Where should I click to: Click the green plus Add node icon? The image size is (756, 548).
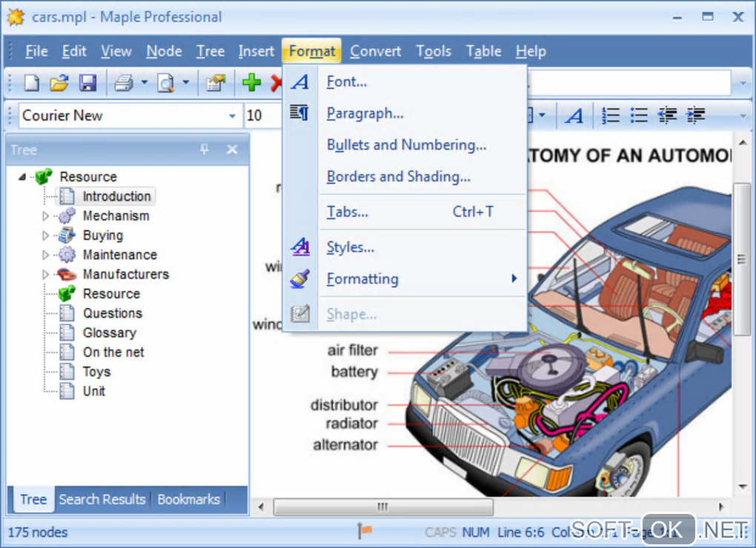pyautogui.click(x=252, y=83)
